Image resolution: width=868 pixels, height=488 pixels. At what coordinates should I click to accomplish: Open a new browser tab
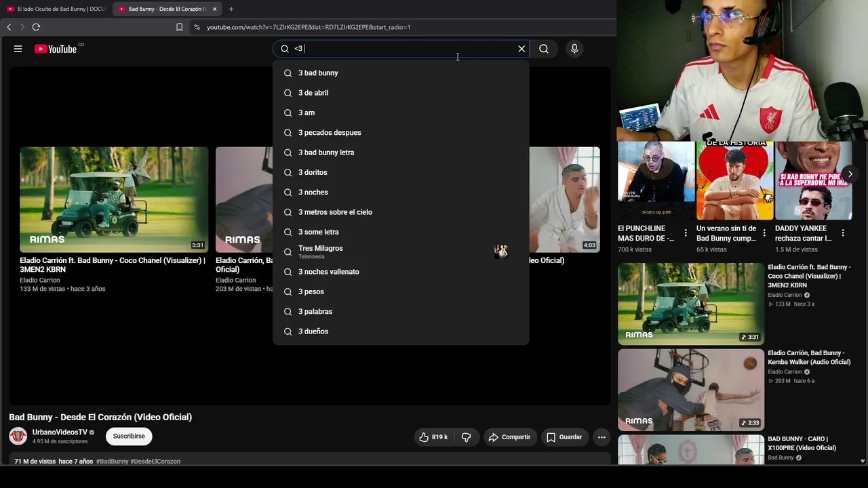coord(231,9)
